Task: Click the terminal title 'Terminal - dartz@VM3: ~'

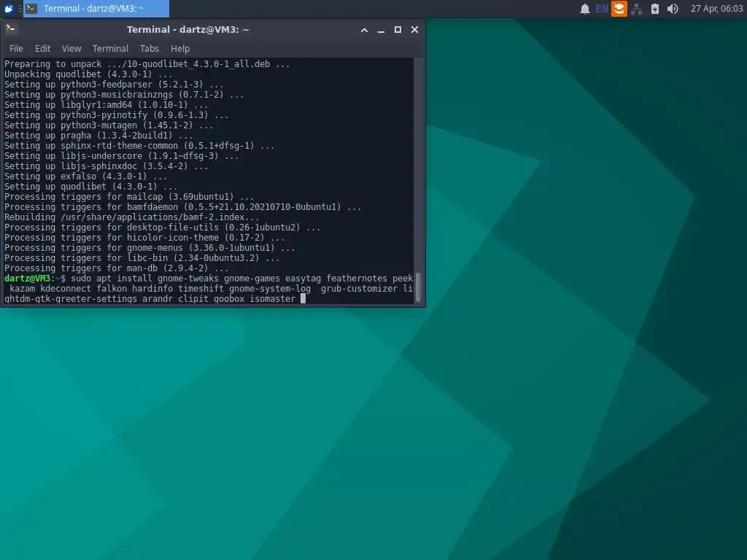Action: (x=187, y=29)
